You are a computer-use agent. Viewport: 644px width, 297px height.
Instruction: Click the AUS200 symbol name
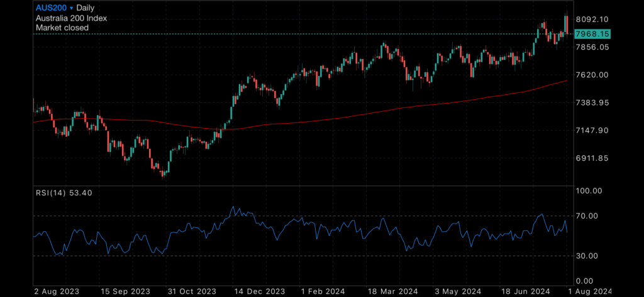click(x=52, y=8)
